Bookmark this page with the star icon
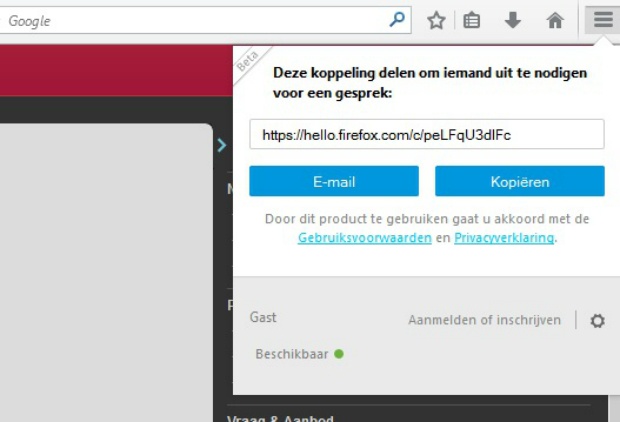Viewport: 620px width, 422px height. pos(436,20)
